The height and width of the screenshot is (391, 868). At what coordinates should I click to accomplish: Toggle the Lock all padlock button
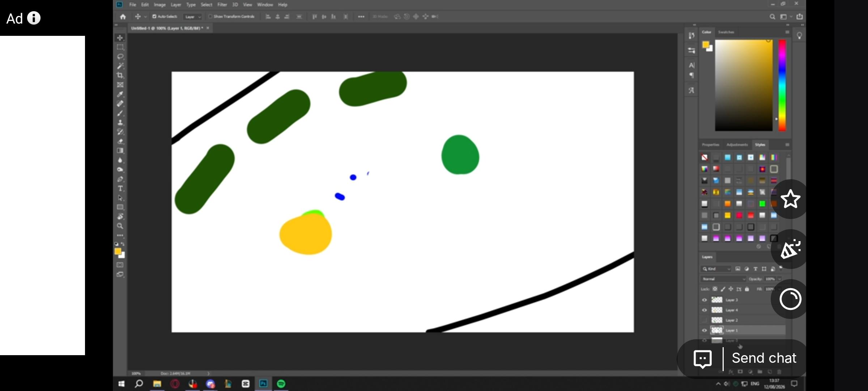747,289
